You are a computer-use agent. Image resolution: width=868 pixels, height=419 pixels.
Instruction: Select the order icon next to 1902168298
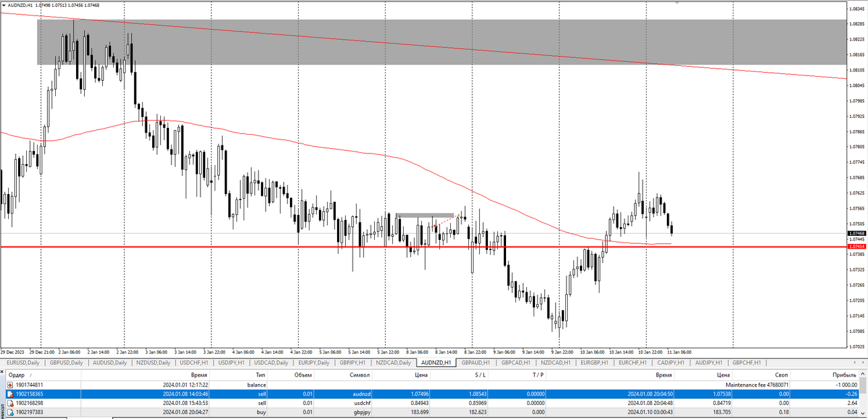(10, 403)
